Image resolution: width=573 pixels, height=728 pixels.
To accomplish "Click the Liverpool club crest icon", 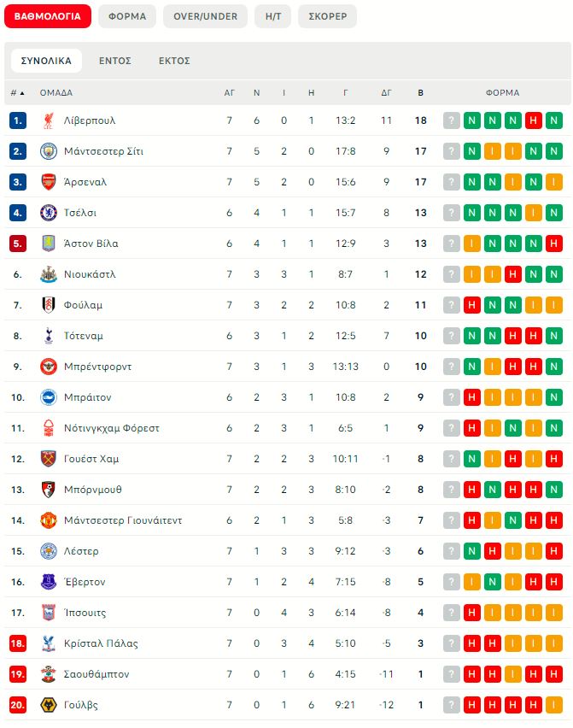I will point(48,120).
